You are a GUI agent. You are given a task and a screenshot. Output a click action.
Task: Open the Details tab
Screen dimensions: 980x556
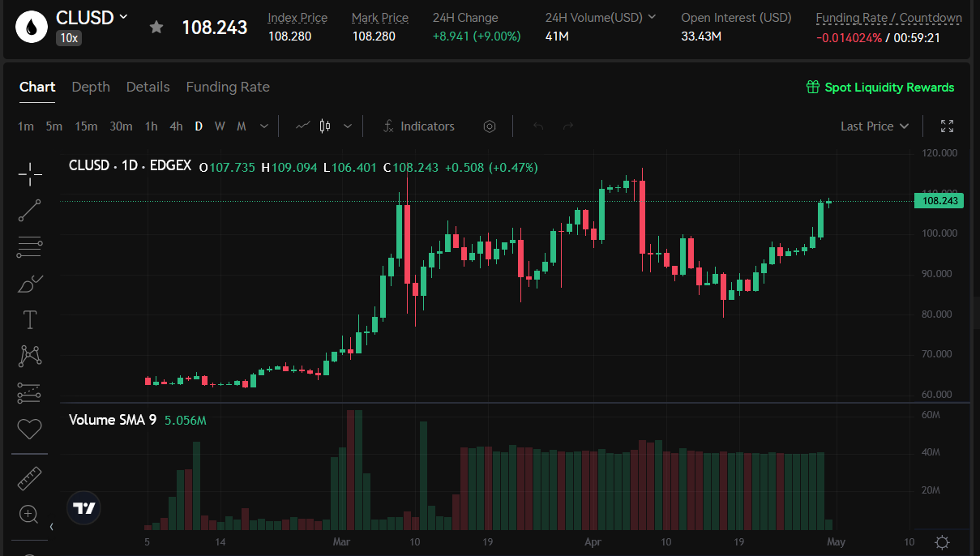point(148,87)
